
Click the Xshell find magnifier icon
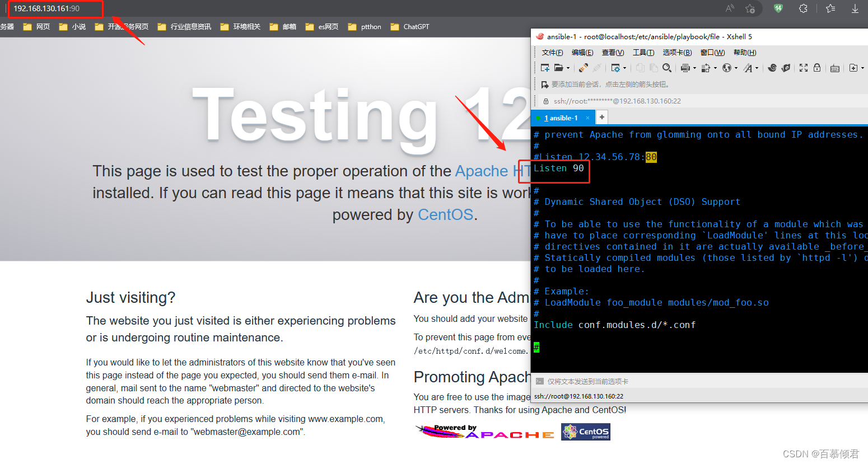pyautogui.click(x=667, y=68)
